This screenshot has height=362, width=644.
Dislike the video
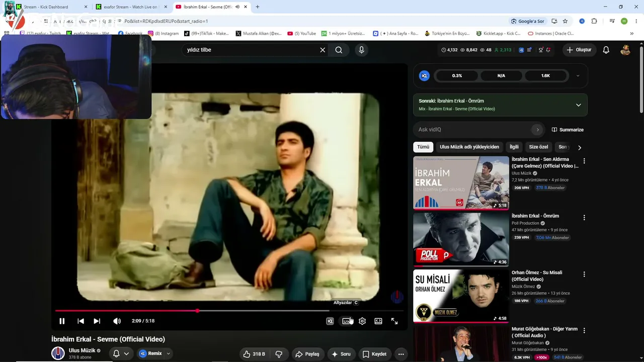[x=279, y=354]
